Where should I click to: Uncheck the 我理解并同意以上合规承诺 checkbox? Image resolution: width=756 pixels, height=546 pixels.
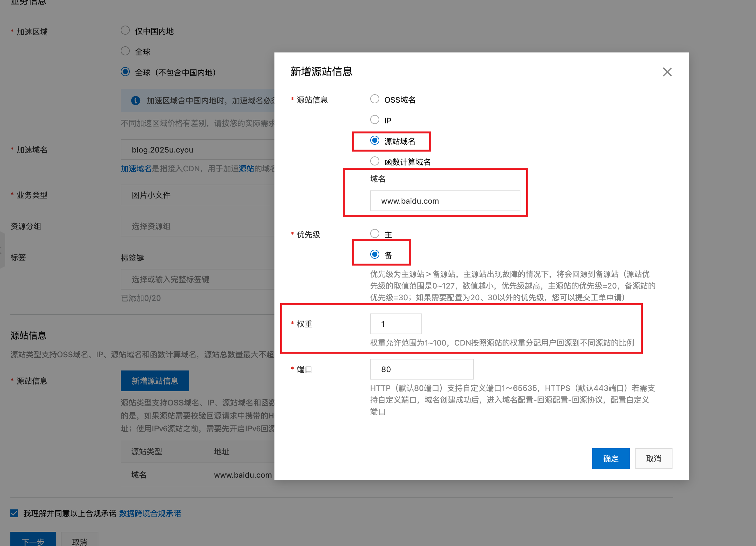(14, 513)
